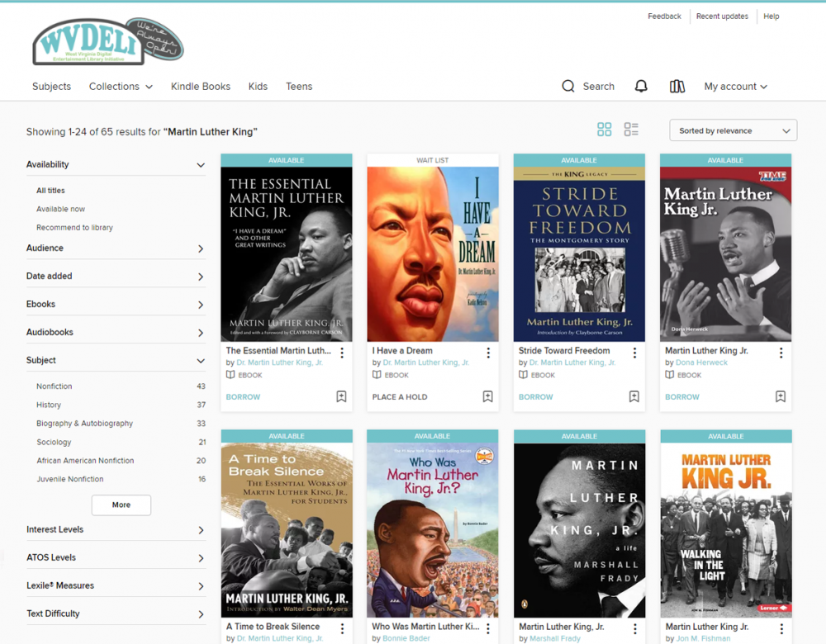This screenshot has height=644, width=826.
Task: Switch to list view layout
Action: click(x=631, y=130)
